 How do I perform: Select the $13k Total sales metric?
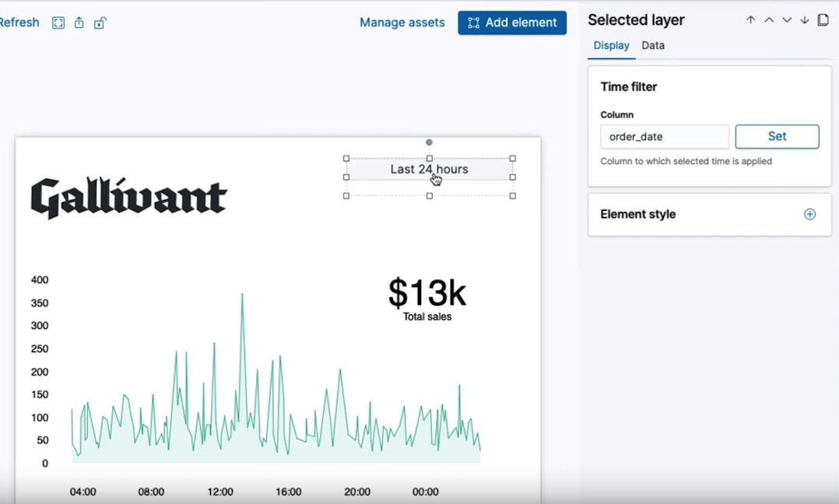pyautogui.click(x=427, y=299)
